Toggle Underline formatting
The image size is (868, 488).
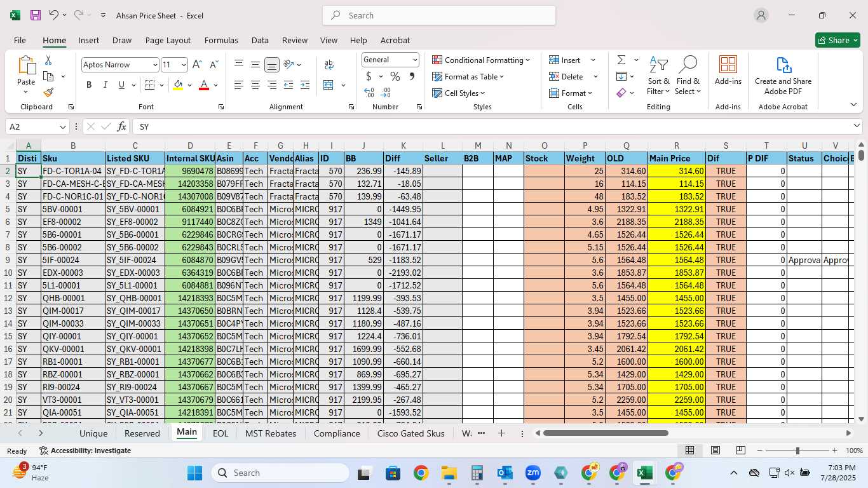121,85
